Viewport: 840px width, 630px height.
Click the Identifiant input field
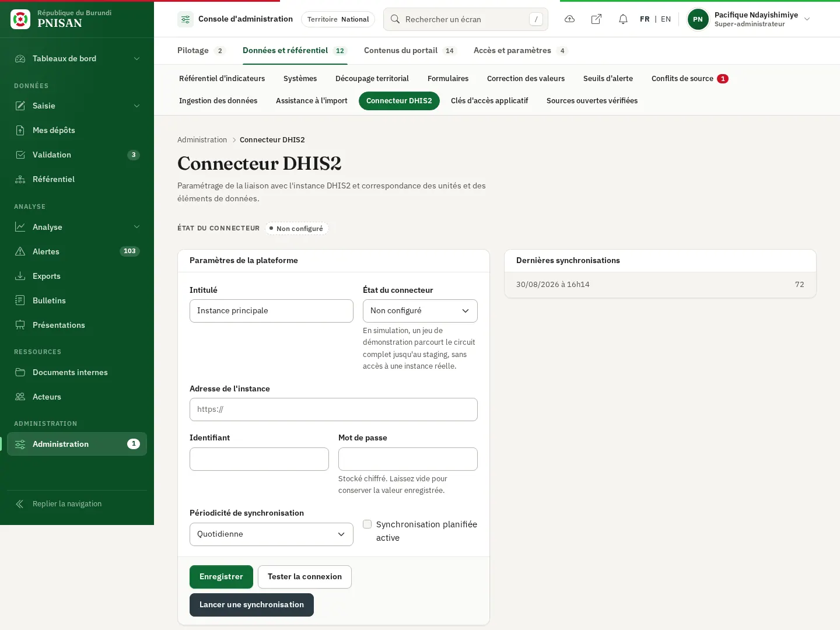coord(259,459)
